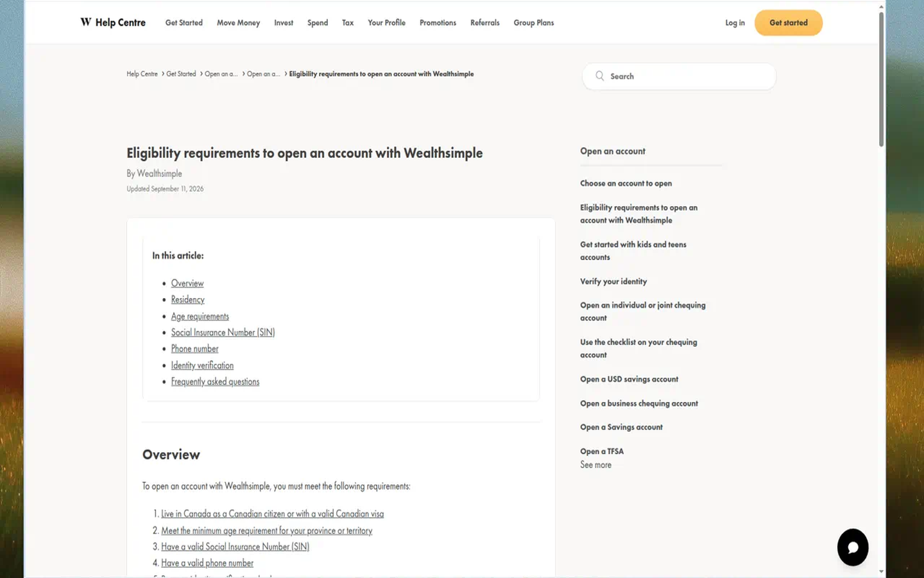Open the Tax nav menu
This screenshot has width=924, height=578.
[x=348, y=22]
